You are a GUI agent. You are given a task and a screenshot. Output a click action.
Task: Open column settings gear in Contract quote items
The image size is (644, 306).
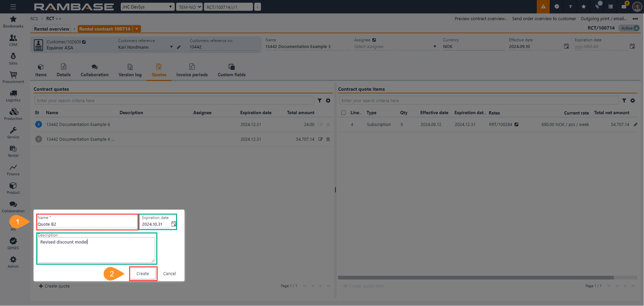coord(633,100)
